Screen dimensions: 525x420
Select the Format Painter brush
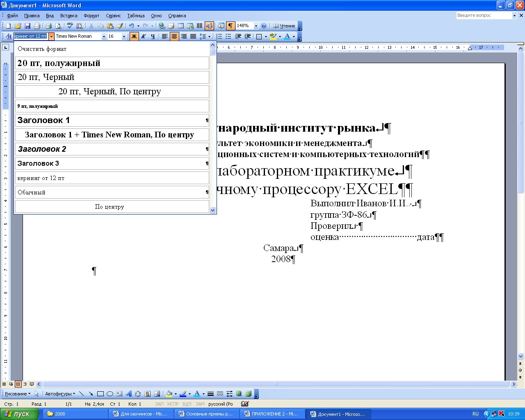(x=120, y=26)
